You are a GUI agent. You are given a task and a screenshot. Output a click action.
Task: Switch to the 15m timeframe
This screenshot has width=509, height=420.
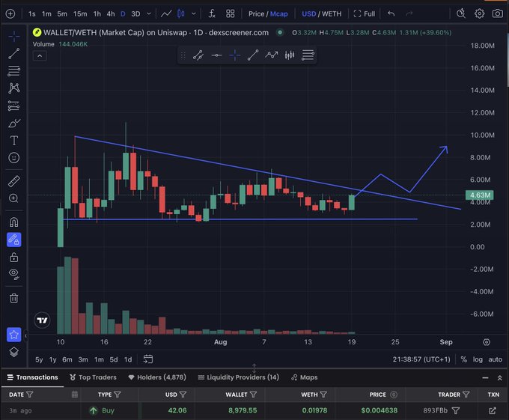pos(80,13)
